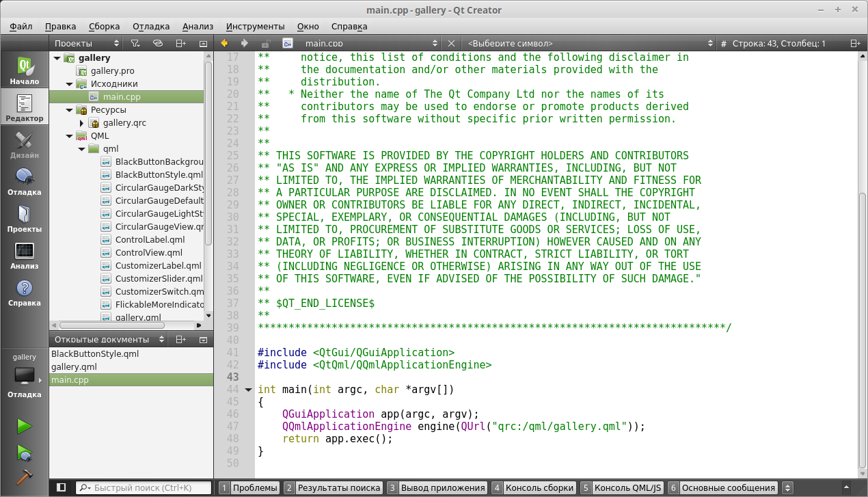Go forward with the right arrow

click(244, 43)
